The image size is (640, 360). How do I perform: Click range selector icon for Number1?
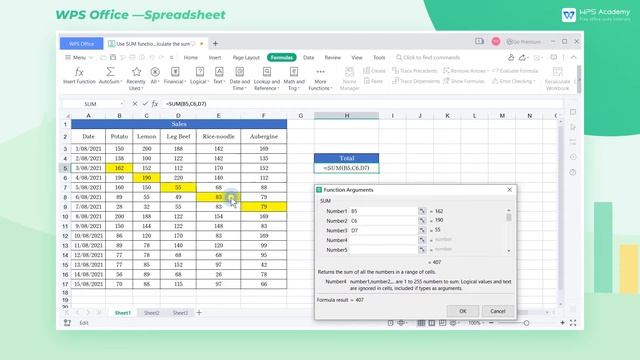pyautogui.click(x=422, y=211)
